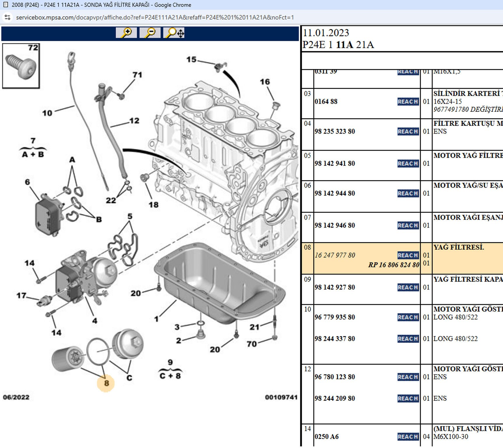This screenshot has width=503, height=448.
Task: Click callout number 16 on engine diagram
Action: click(265, 82)
